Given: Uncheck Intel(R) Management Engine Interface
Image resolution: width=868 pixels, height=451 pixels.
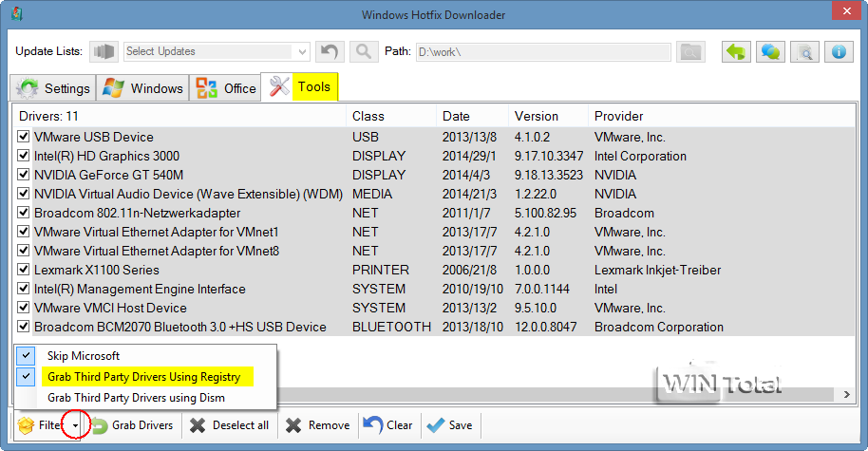Looking at the screenshot, I should click(23, 289).
